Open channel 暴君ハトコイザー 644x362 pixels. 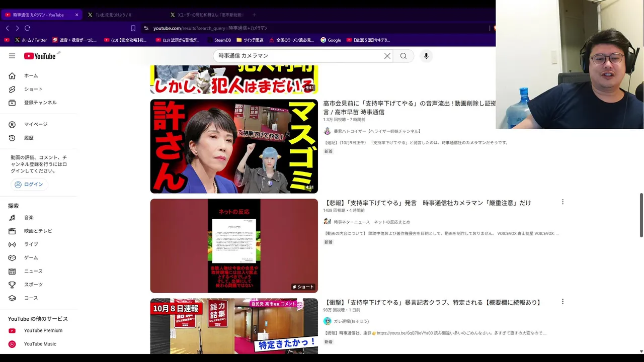point(377,131)
